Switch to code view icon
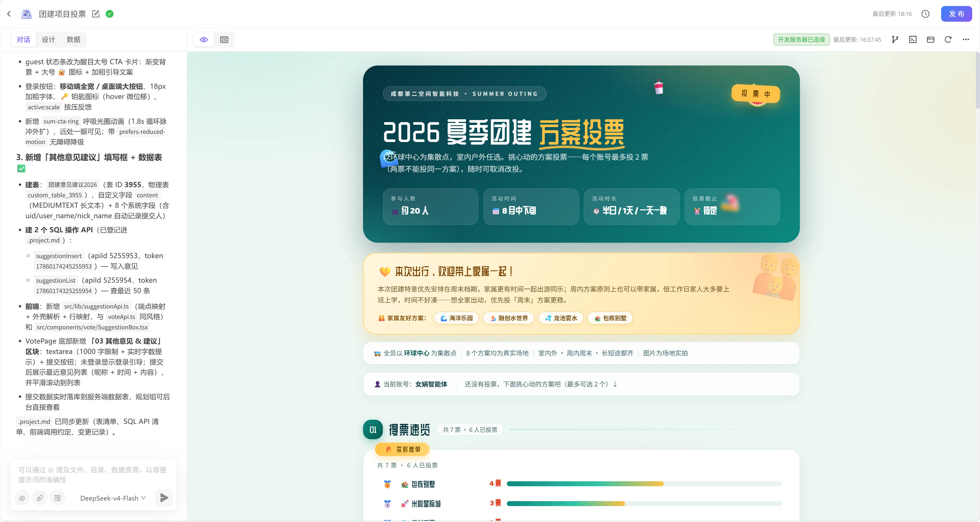Viewport: 980px width, 522px height. pos(224,40)
